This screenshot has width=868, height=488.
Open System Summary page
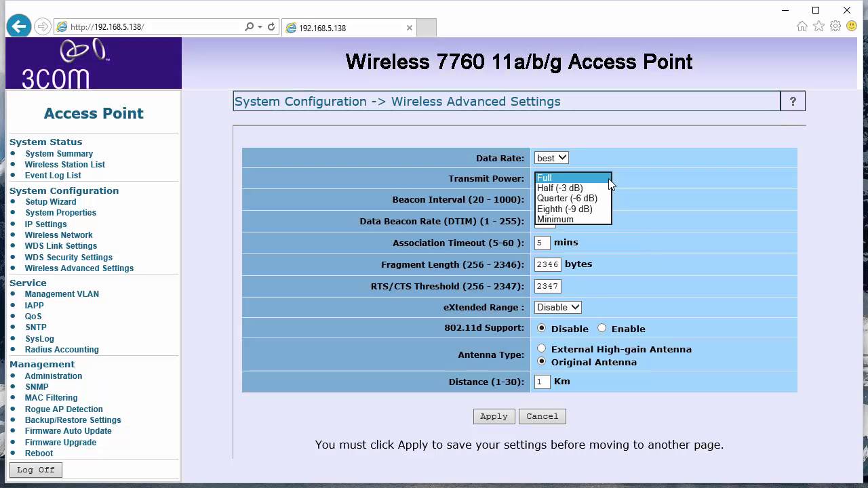tap(59, 154)
